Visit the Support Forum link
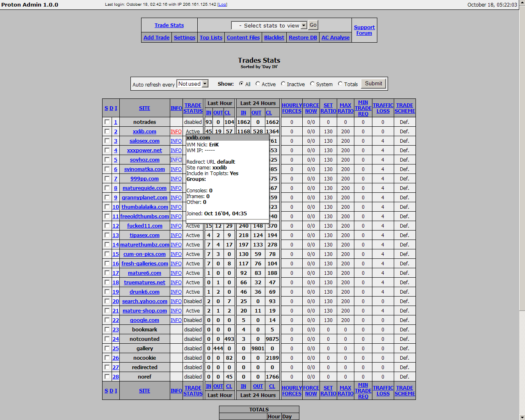The image size is (525, 420). 364,30
